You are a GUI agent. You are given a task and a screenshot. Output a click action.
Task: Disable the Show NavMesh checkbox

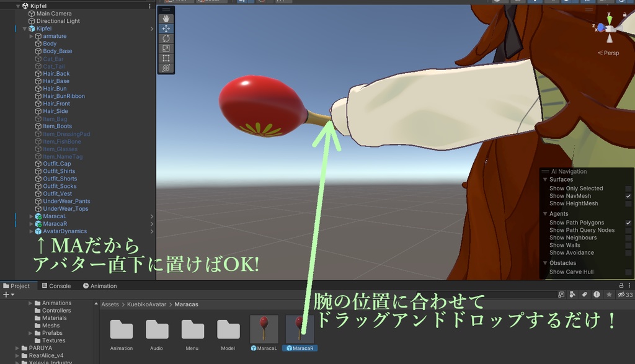click(629, 196)
